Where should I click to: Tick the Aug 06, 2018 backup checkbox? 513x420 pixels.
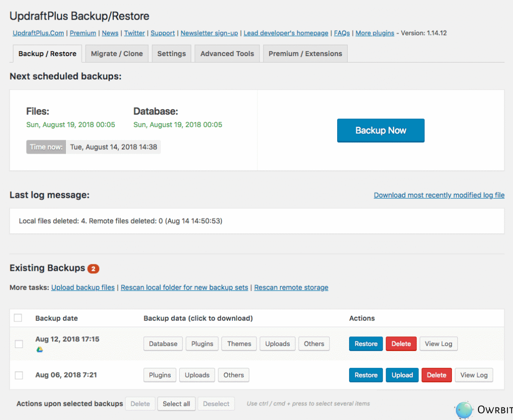pos(19,375)
